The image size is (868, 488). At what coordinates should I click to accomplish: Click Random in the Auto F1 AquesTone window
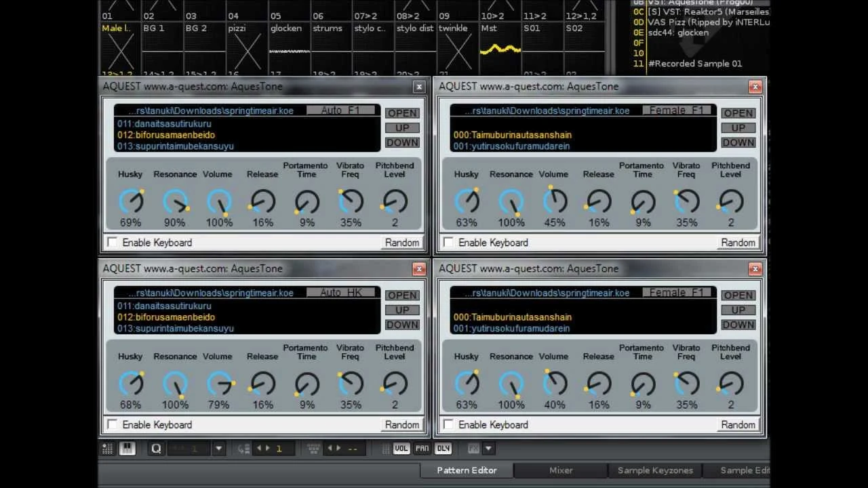(402, 243)
